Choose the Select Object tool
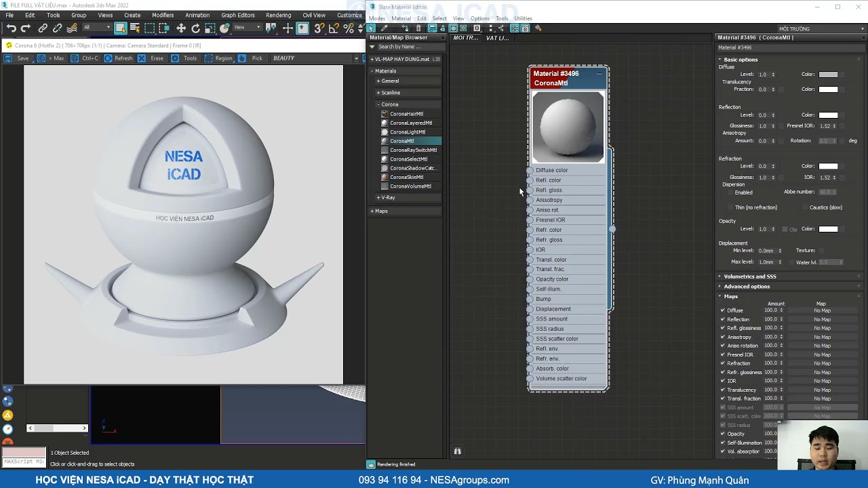The height and width of the screenshot is (488, 868). pyautogui.click(x=120, y=28)
